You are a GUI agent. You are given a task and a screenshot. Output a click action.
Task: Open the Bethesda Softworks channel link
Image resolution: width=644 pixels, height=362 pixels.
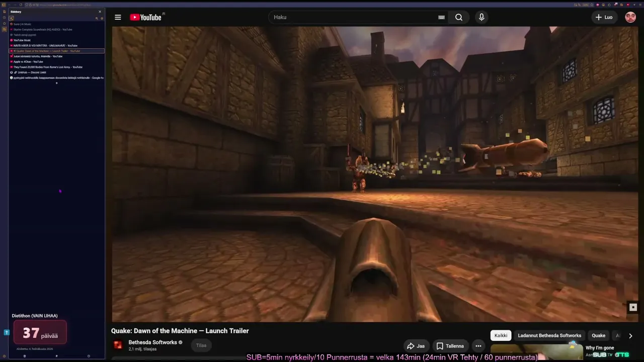(x=152, y=342)
